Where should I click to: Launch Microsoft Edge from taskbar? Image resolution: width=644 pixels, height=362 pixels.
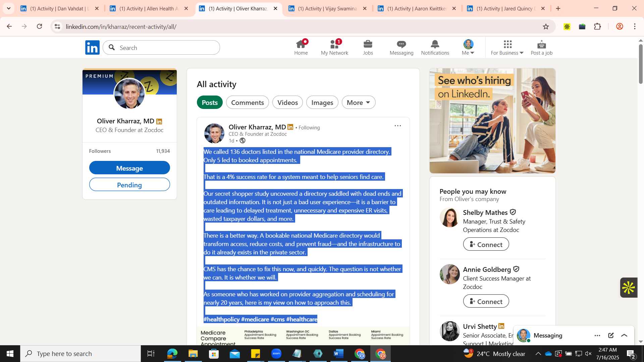(x=172, y=354)
